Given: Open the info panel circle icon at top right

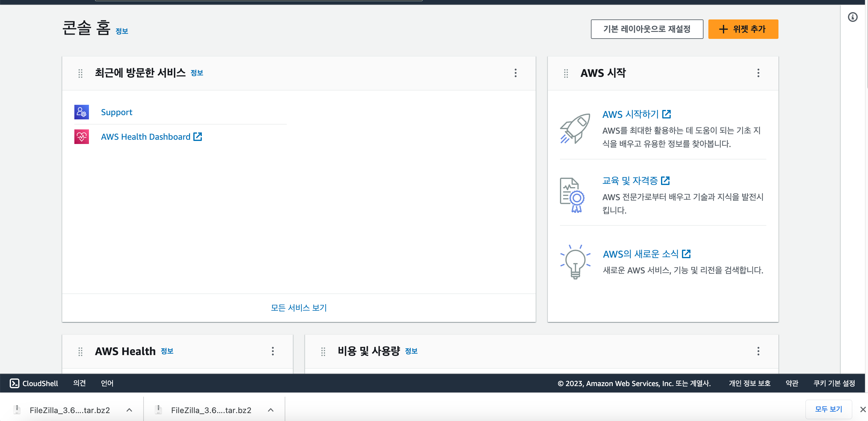Looking at the screenshot, I should coord(853,17).
